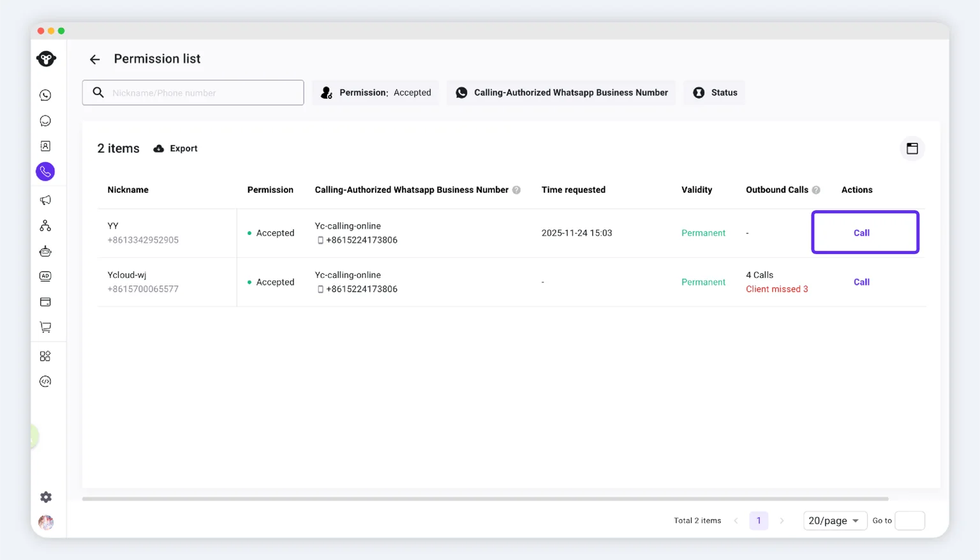Click phone number +8613342952905
Image resolution: width=980 pixels, height=560 pixels.
coord(143,240)
